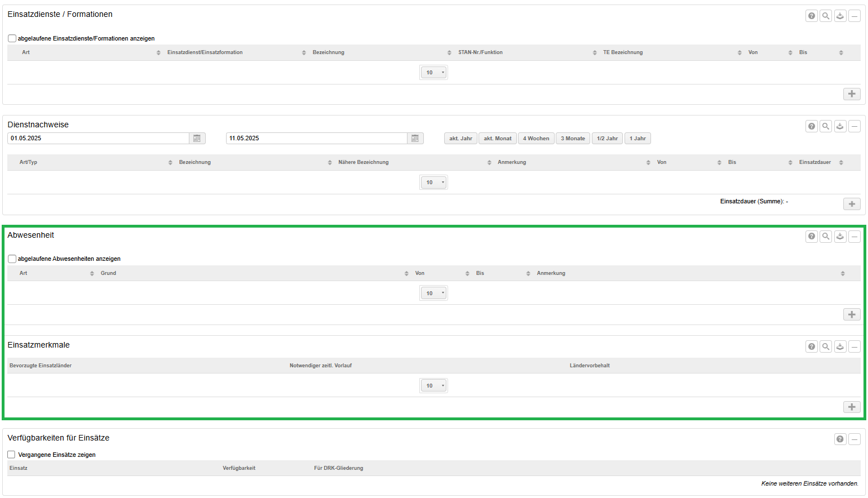Open page size dropdown in Dienstnachweise table
This screenshot has height=498, width=868.
pyautogui.click(x=433, y=183)
